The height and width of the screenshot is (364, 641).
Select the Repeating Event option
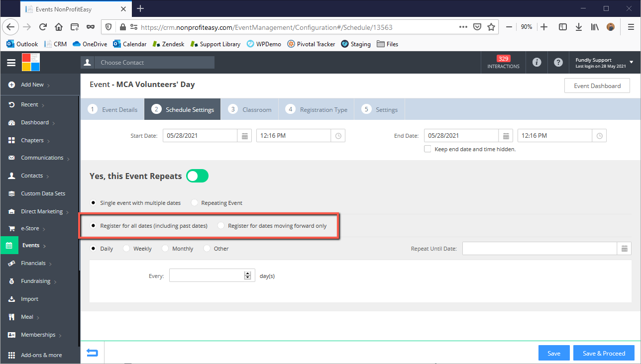[x=194, y=203]
